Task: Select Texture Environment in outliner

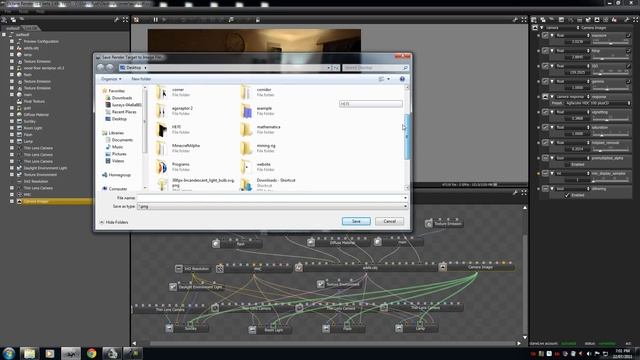Action: coord(40,175)
